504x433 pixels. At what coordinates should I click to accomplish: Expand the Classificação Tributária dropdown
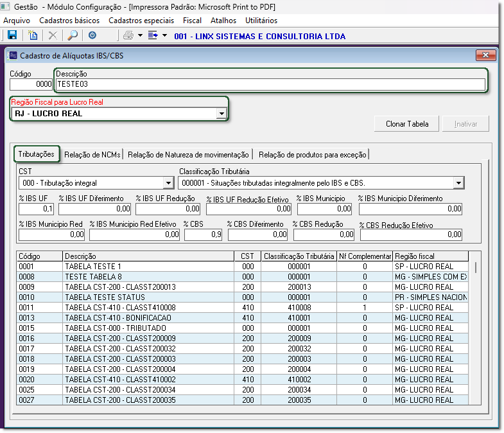tap(458, 183)
